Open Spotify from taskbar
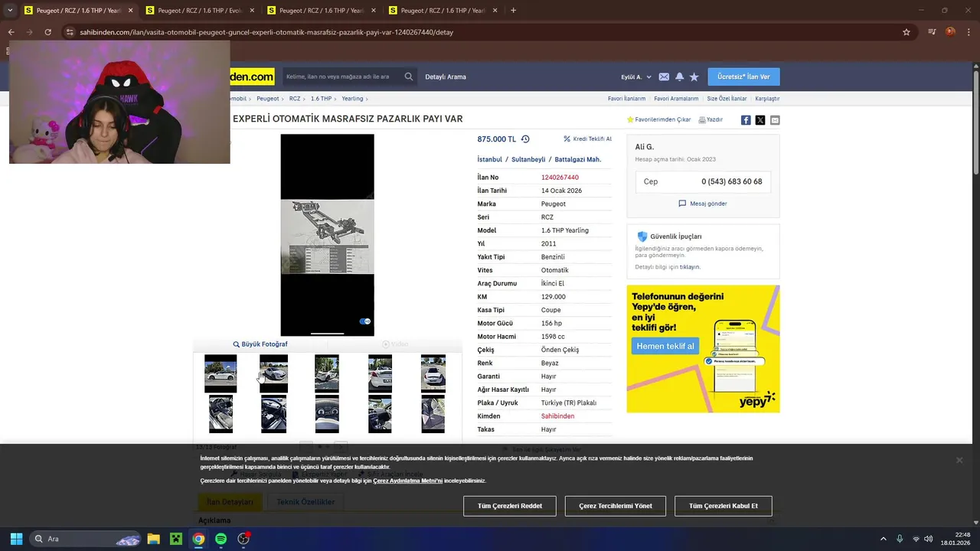 click(220, 539)
